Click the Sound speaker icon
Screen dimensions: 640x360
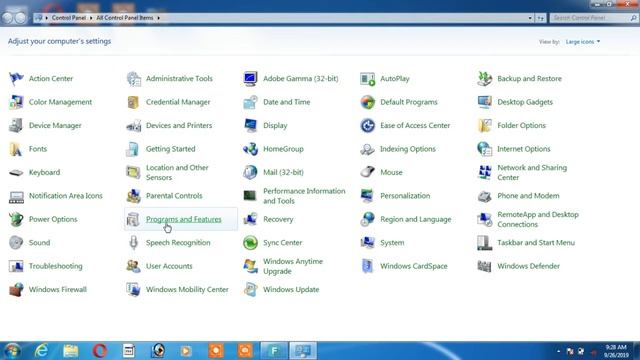coord(16,242)
